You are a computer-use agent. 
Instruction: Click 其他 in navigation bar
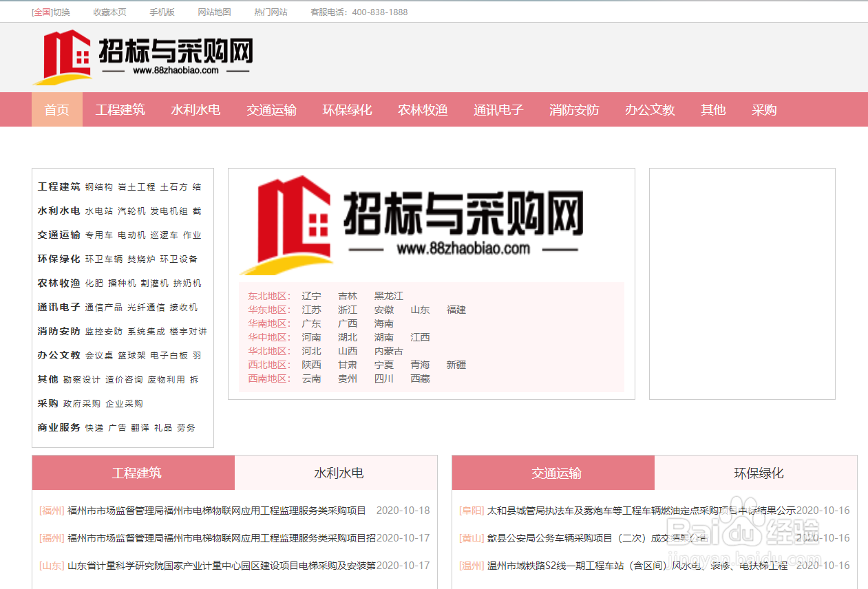[x=713, y=109]
